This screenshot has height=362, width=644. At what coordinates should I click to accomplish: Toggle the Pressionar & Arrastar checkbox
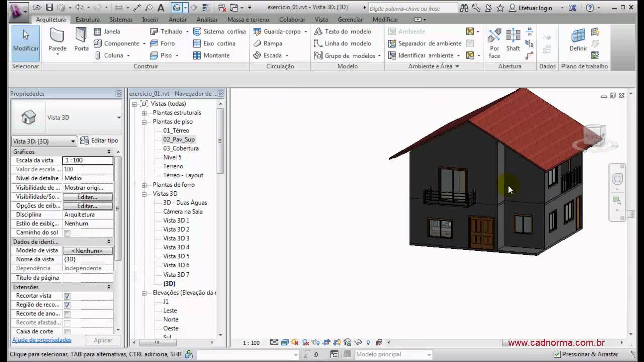[557, 354]
